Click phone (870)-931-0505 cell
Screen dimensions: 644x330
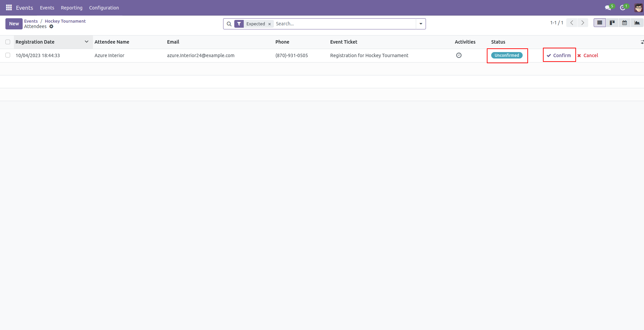click(292, 55)
